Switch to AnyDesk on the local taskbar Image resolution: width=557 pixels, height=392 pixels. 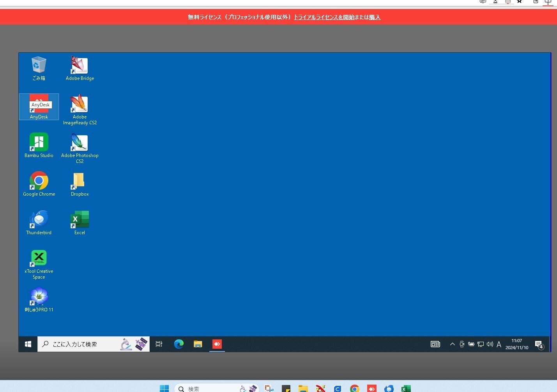coord(371,388)
